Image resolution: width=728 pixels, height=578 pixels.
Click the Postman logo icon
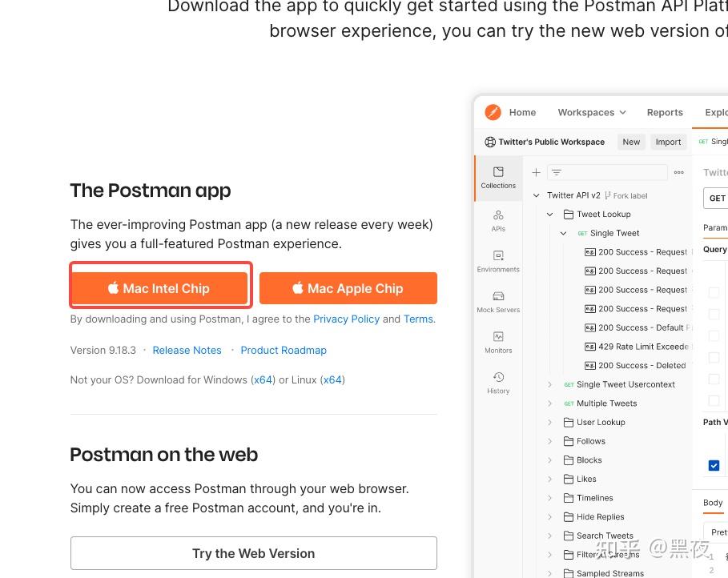pyautogui.click(x=493, y=112)
